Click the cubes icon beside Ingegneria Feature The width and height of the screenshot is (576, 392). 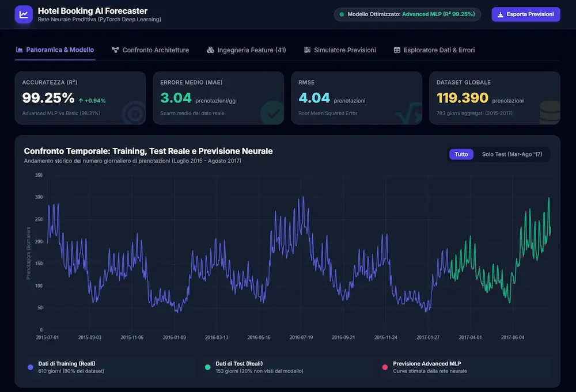pos(210,50)
